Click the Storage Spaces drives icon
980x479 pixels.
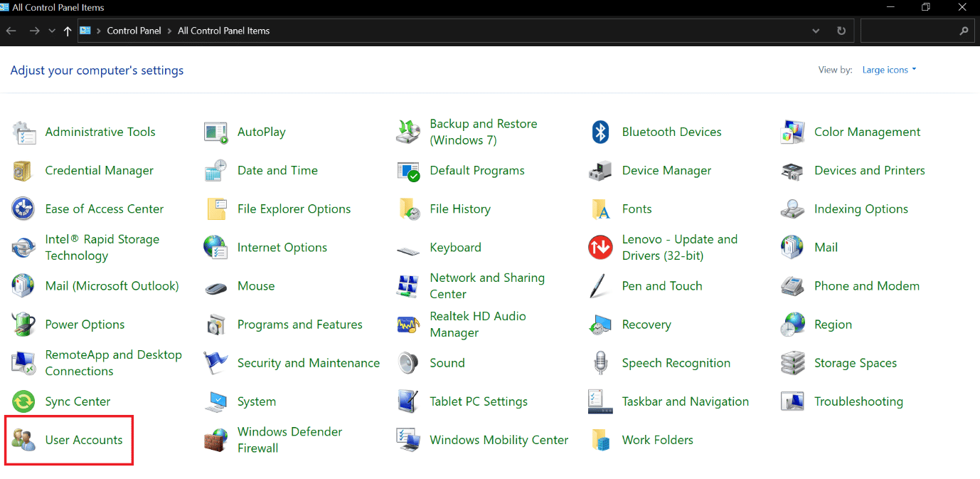point(792,363)
